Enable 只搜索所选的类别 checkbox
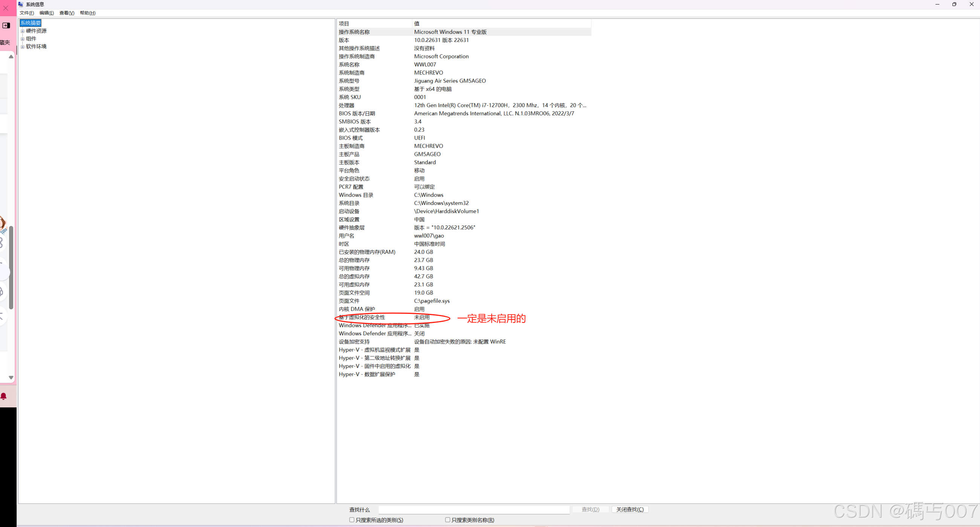The width and height of the screenshot is (980, 527). point(352,520)
